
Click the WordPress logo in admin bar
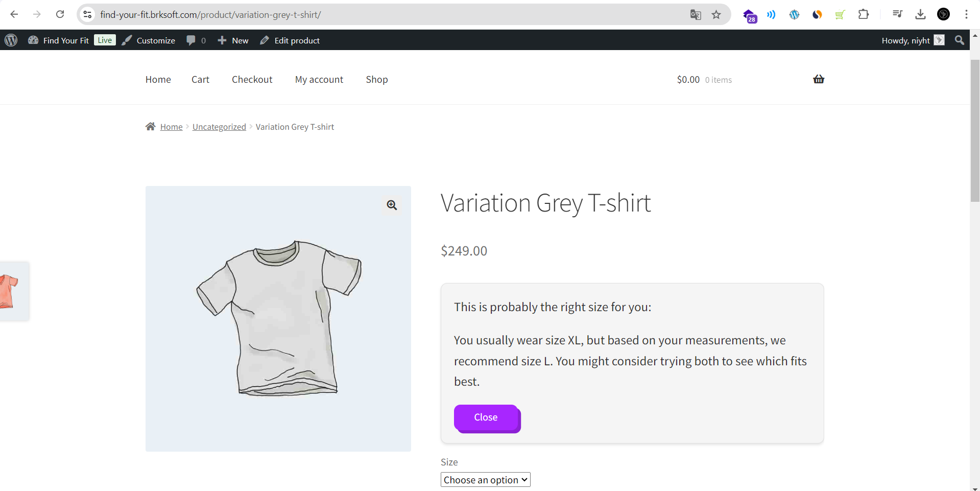pyautogui.click(x=11, y=40)
